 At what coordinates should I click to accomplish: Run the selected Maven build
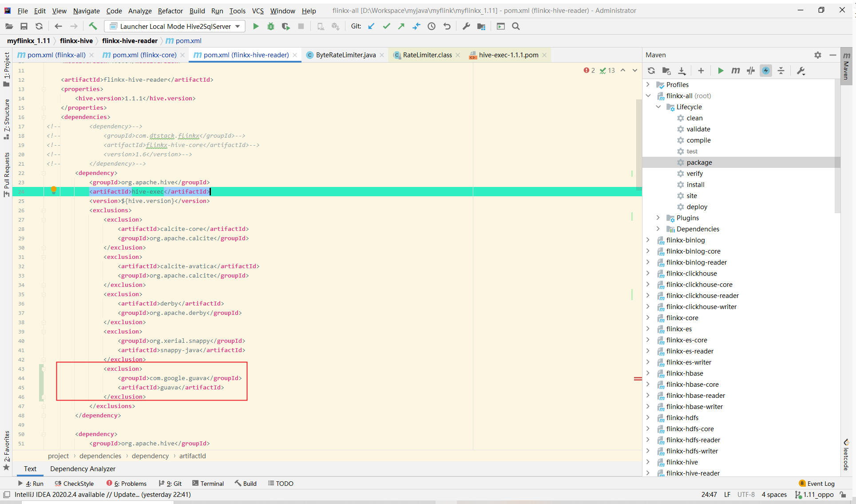click(x=721, y=71)
